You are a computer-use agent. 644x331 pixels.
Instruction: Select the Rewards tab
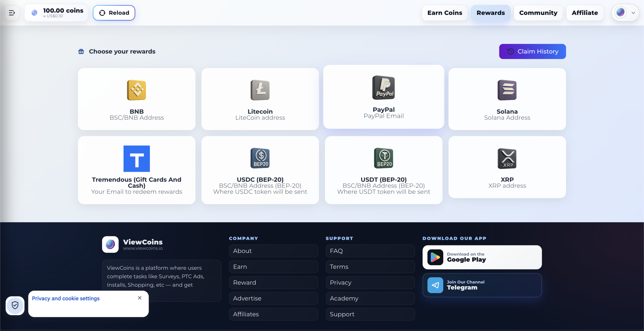tap(491, 13)
